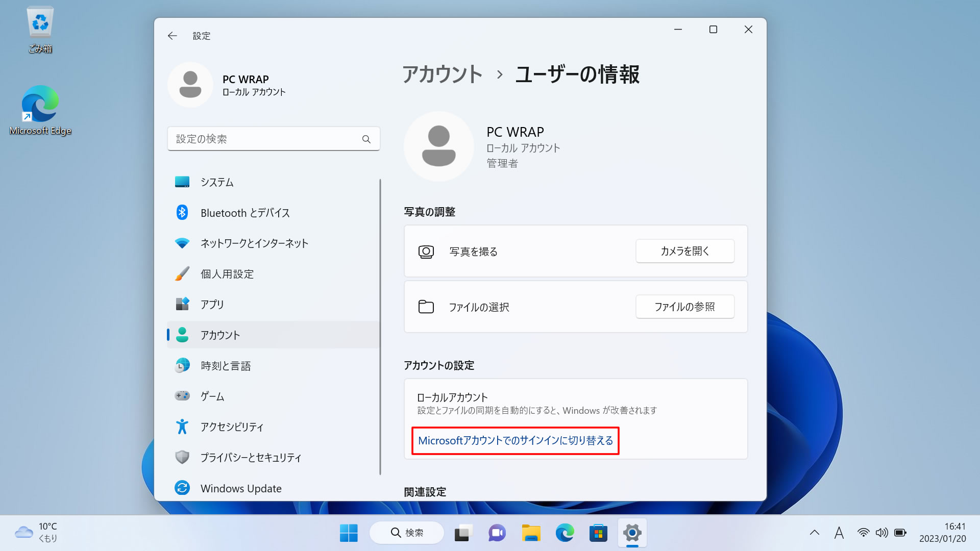Click the Windows Update sync icon
The image size is (980, 551).
click(x=182, y=488)
